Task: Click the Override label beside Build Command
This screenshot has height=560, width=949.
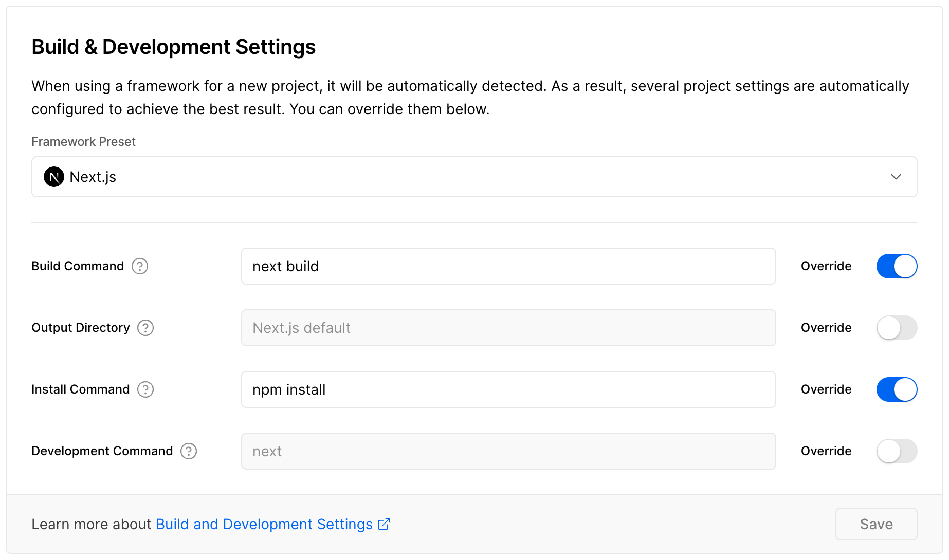Action: (x=826, y=266)
